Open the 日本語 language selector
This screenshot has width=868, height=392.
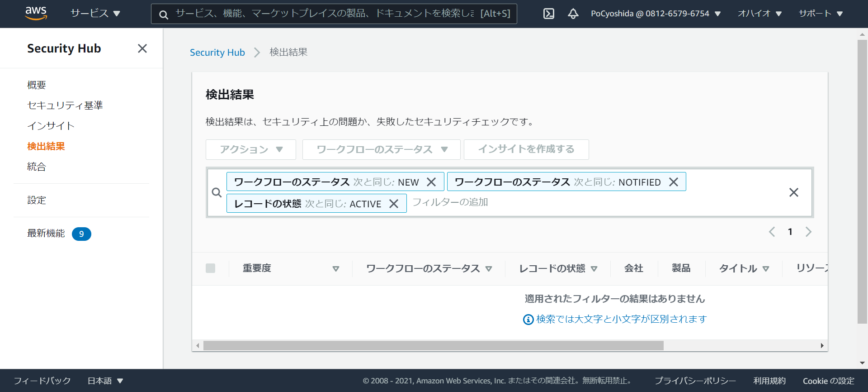click(x=105, y=381)
